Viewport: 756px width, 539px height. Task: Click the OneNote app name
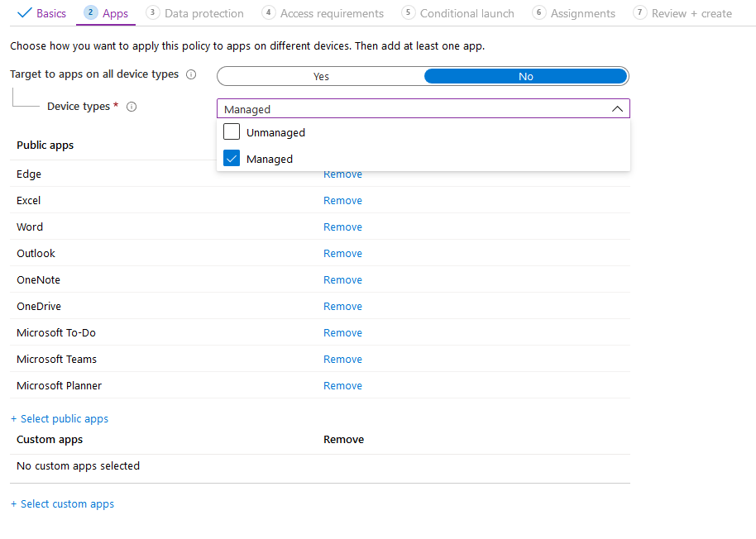click(38, 280)
